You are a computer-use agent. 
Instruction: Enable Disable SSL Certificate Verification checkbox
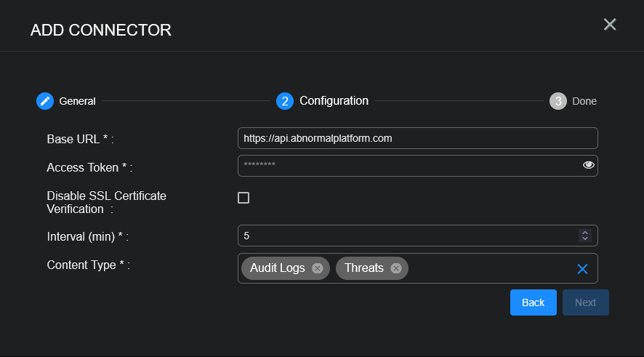click(243, 198)
